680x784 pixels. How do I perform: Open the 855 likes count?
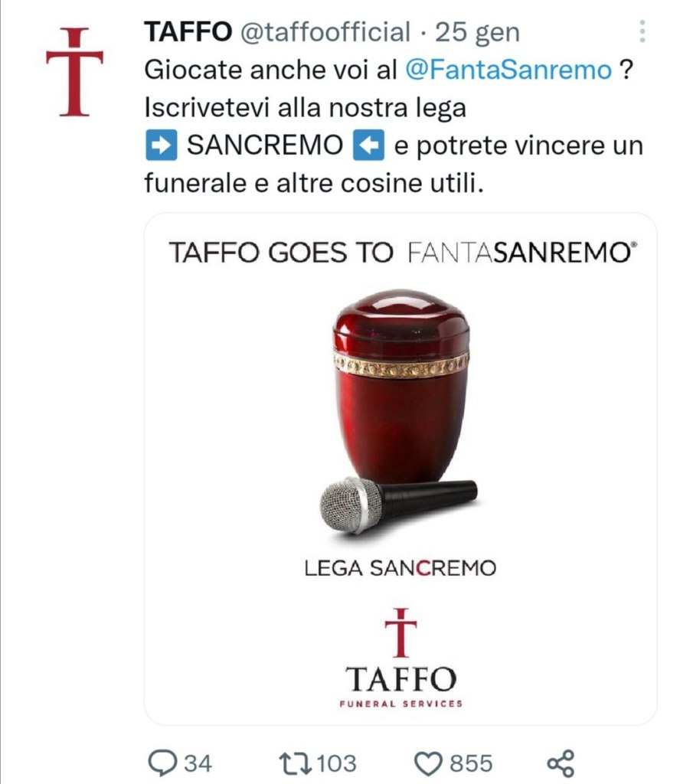[x=471, y=763]
